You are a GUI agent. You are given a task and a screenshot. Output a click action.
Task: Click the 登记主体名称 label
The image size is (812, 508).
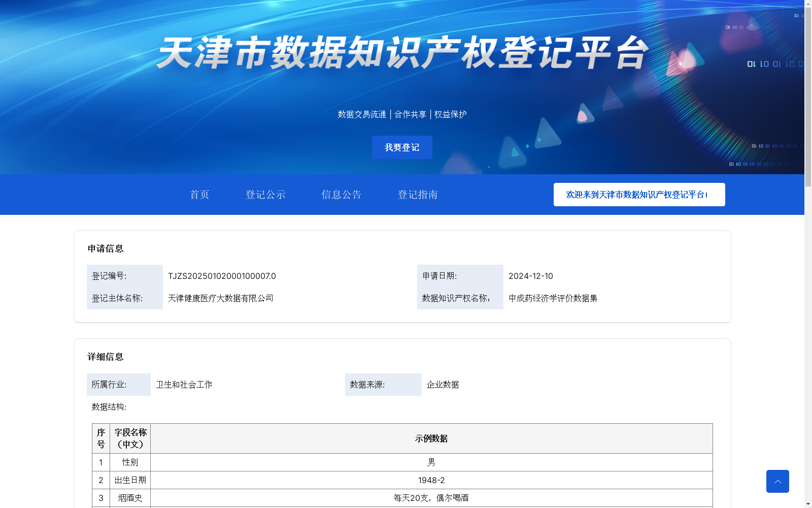117,298
